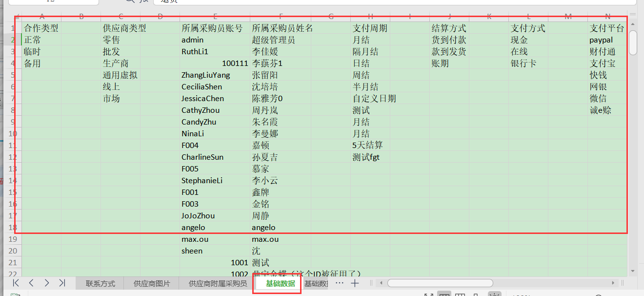Jump to the last sheet with navigation arrow
Viewport: 644px width, 296px height.
click(x=62, y=283)
